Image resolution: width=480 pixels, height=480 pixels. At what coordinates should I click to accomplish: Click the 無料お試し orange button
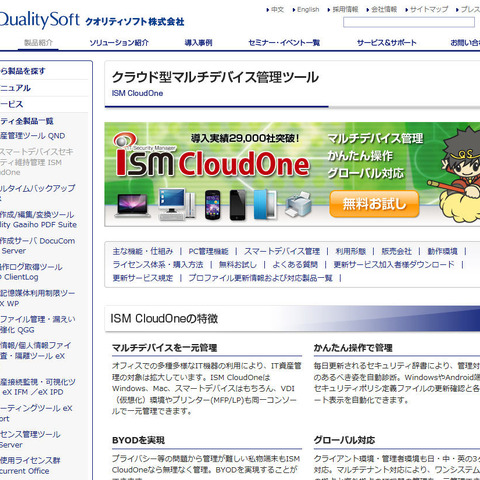coord(374,204)
